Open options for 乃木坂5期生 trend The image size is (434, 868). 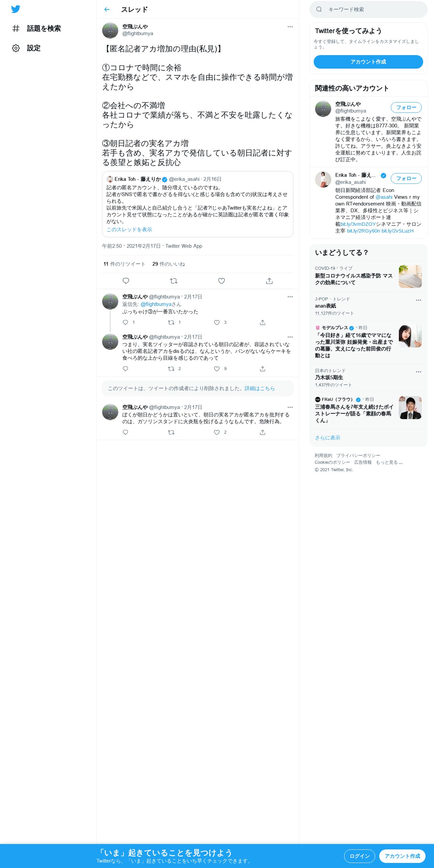pos(418,372)
